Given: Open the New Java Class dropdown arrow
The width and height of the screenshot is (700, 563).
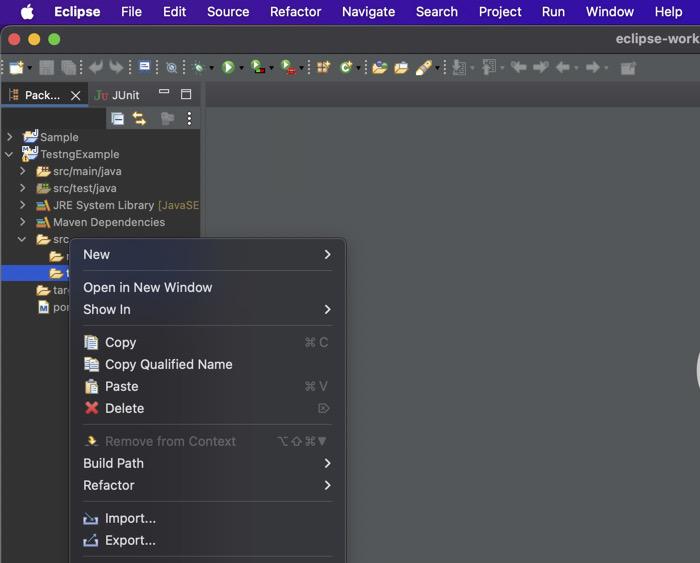Looking at the screenshot, I should pos(358,68).
